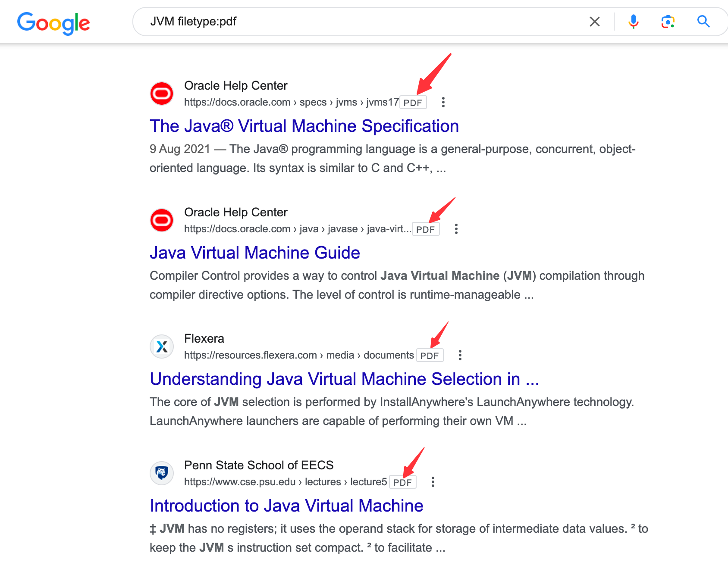Viewport: 728px width, 562px height.
Task: Click the docs.oracle.com specs jvms17 URL
Action: (291, 103)
